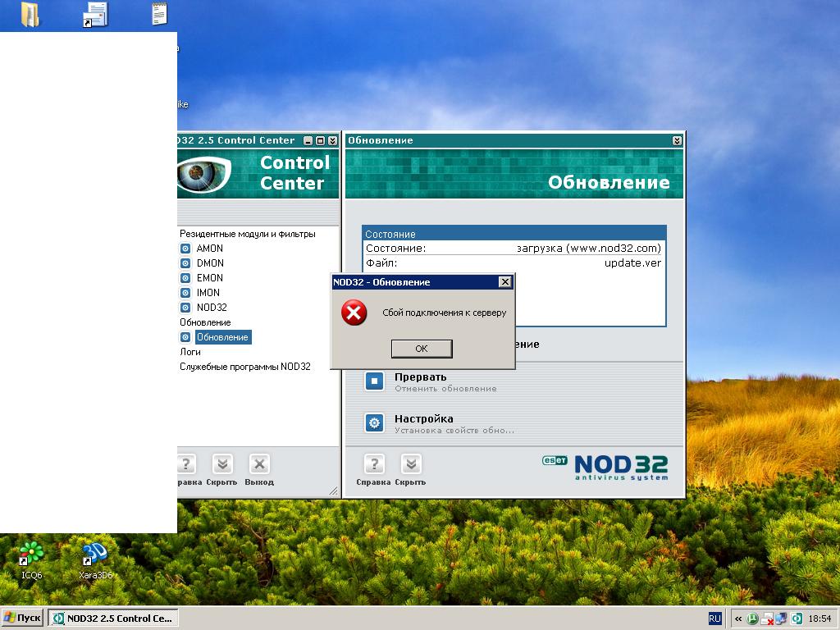
Task: Open Служебные программы NOD32 section
Action: tap(244, 367)
